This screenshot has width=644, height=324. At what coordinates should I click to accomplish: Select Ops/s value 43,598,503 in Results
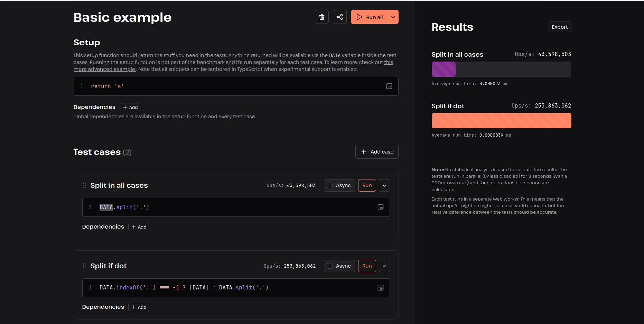click(x=554, y=54)
